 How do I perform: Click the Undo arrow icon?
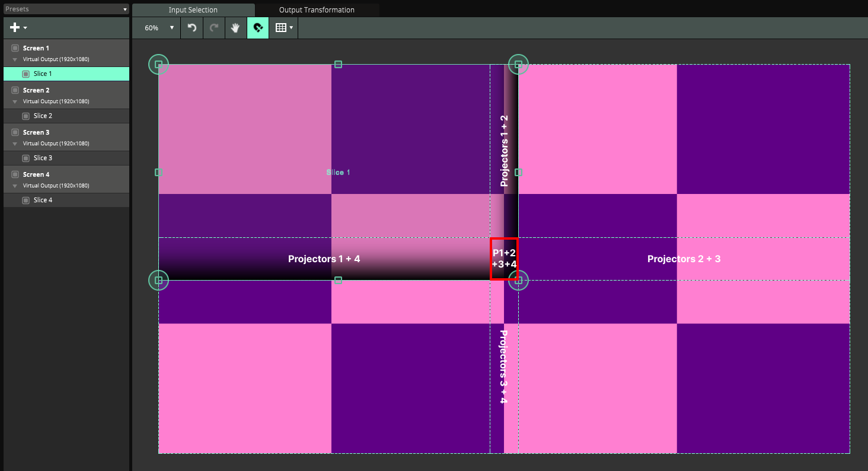192,28
